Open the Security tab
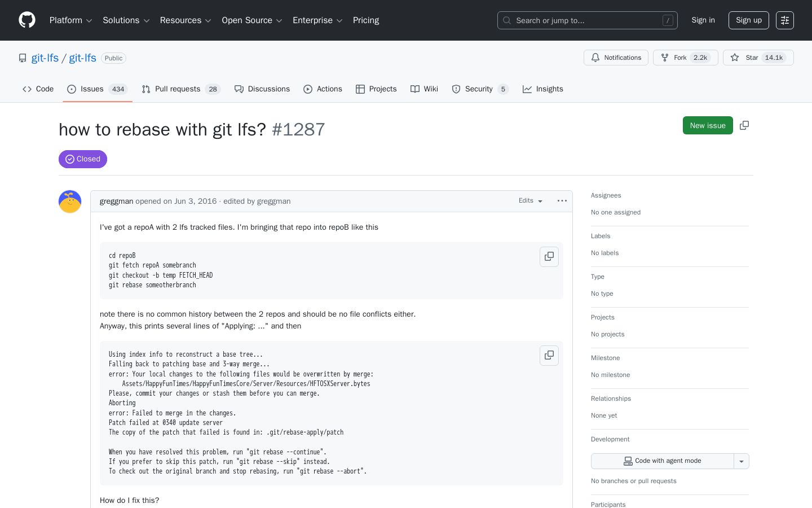The height and width of the screenshot is (508, 812). pyautogui.click(x=480, y=89)
